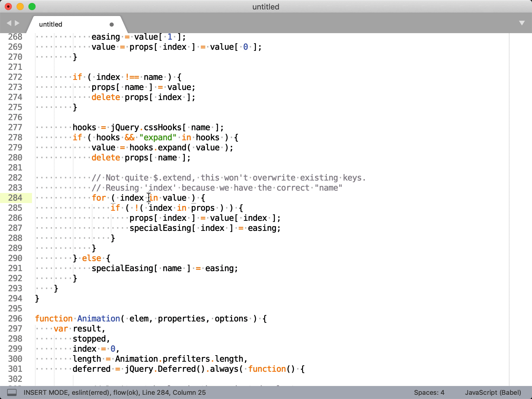The image size is (532, 399).
Task: Click the '!==' operator on line 272
Action: (132, 77)
